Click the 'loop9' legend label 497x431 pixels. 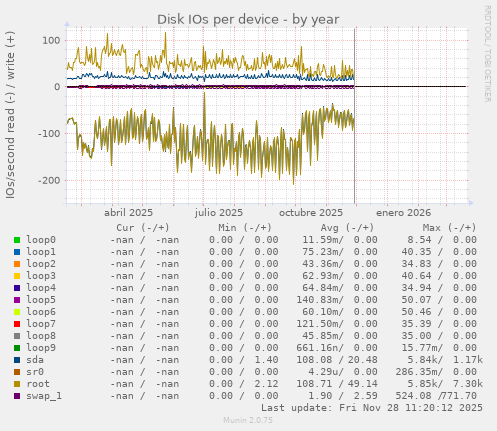(x=41, y=348)
